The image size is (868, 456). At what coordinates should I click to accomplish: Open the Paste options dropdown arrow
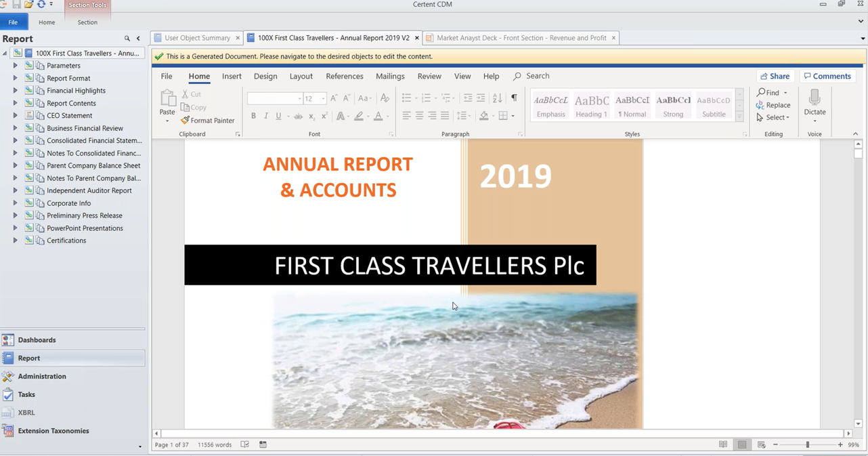(x=167, y=121)
